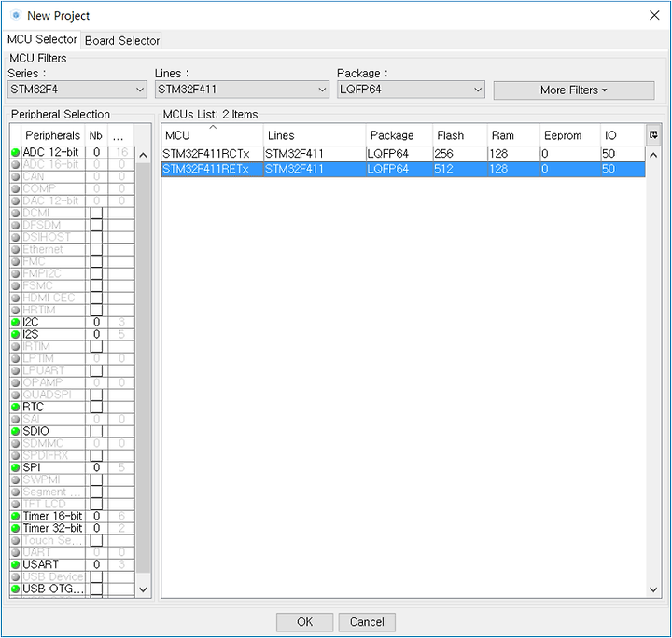Click the gray dot beside QUADSPI
Screen dimensions: 672x638
[x=16, y=395]
